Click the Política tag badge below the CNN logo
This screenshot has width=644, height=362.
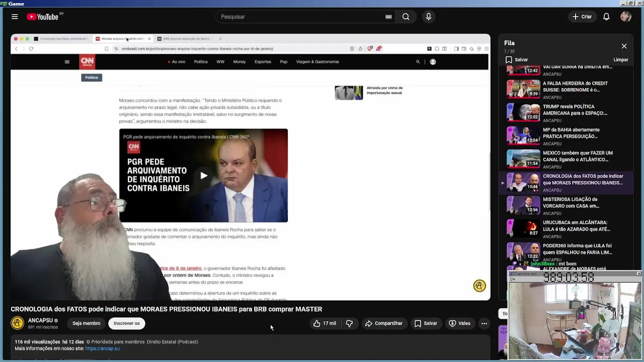point(92,77)
